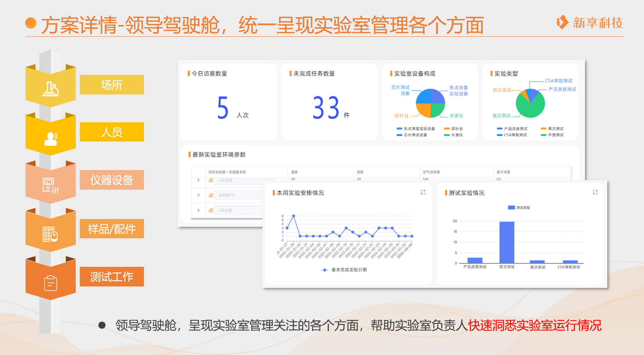Click the unfinished task count 33
The image size is (644, 355).
tap(326, 108)
